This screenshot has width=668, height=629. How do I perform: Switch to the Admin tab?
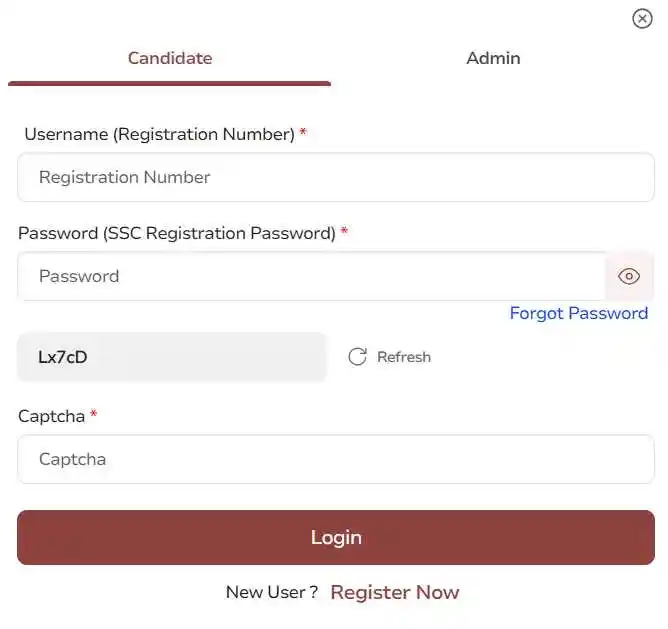pyautogui.click(x=493, y=58)
